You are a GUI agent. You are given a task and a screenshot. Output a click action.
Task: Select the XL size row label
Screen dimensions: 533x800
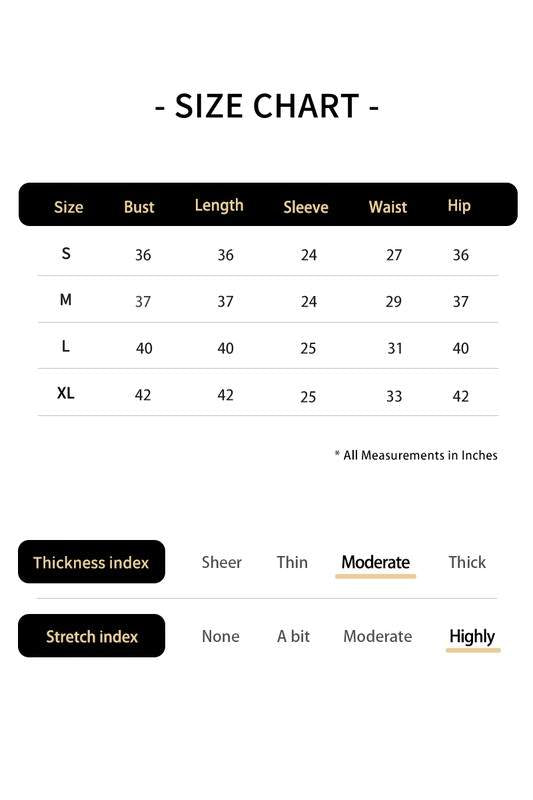(65, 393)
